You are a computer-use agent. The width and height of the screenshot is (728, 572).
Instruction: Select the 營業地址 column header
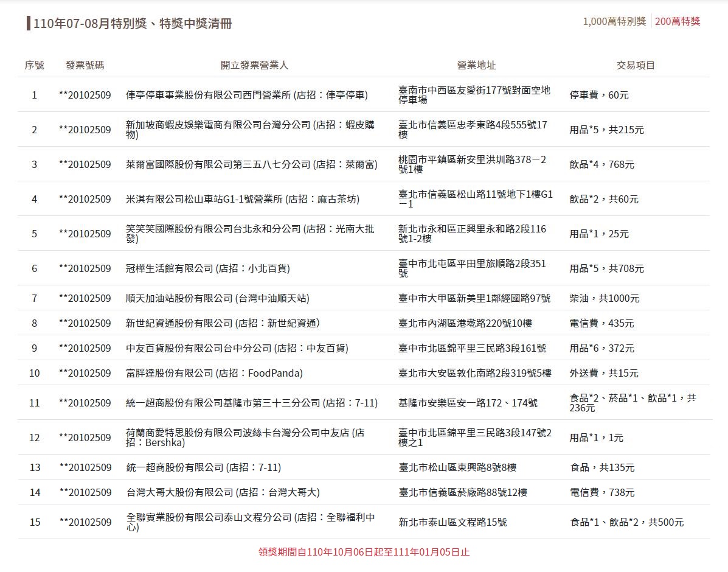tap(476, 65)
